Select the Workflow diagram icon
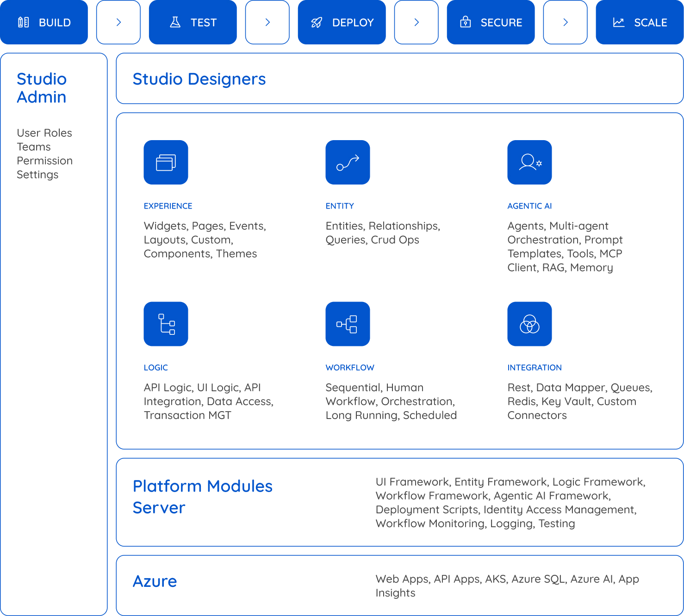This screenshot has width=684, height=616. pyautogui.click(x=348, y=324)
